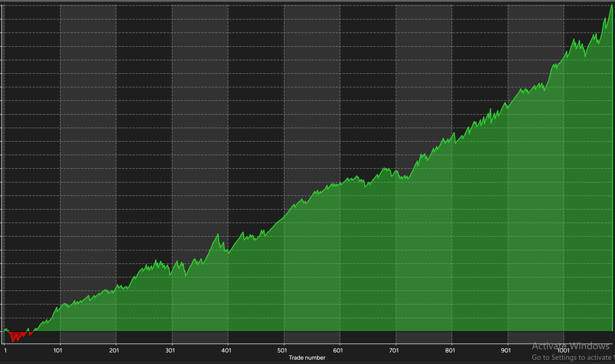Viewport: 615px width, 364px height.
Task: Click the '1' trade number axis label
Action: 5,350
